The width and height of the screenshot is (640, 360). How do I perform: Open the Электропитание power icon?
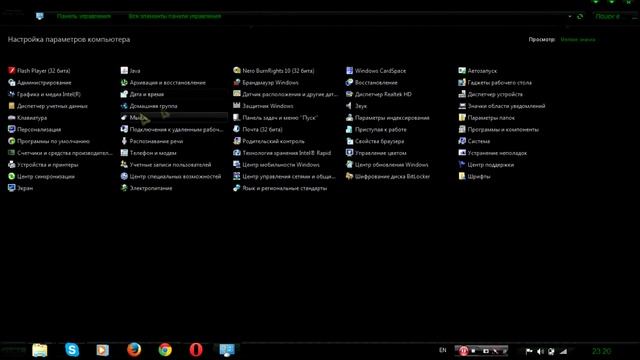[124, 189]
